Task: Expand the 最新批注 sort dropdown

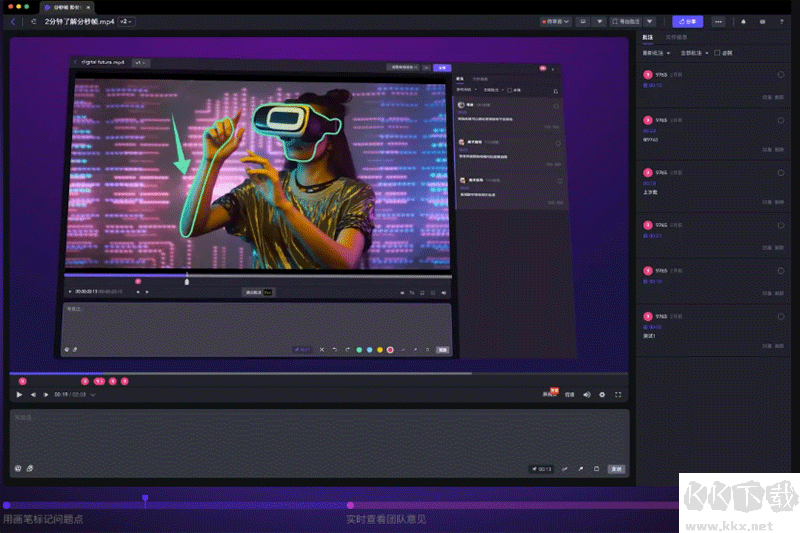Action: click(654, 53)
